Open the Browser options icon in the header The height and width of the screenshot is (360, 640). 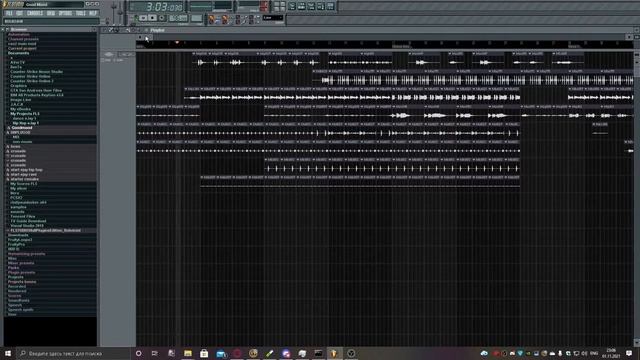coord(7,30)
